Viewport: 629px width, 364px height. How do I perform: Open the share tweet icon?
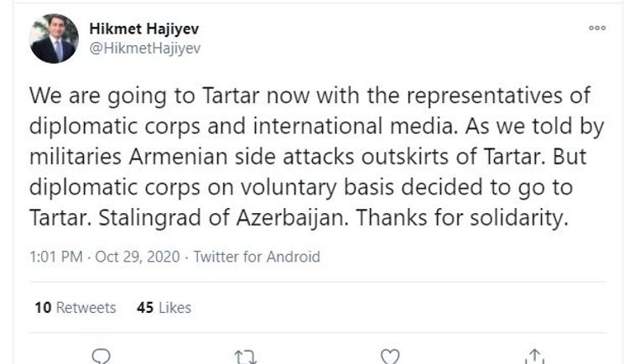(535, 356)
